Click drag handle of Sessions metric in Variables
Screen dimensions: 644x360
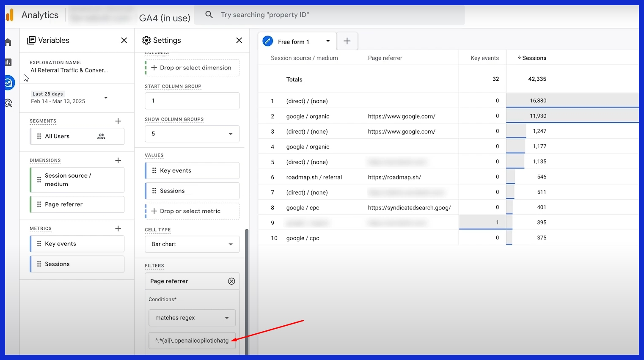[x=39, y=264]
